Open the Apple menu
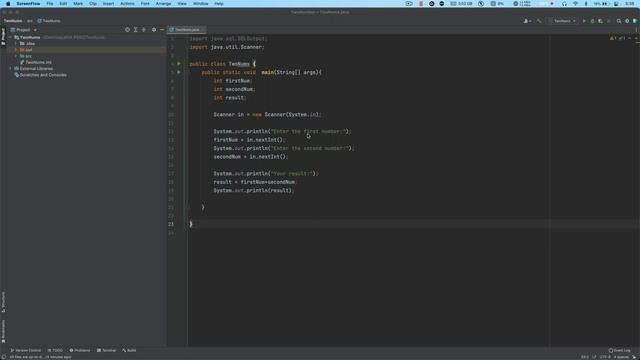 [8, 4]
